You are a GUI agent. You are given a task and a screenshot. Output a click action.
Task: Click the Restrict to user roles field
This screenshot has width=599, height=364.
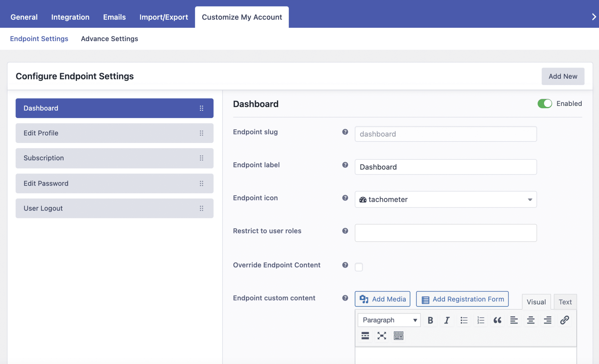tap(445, 233)
